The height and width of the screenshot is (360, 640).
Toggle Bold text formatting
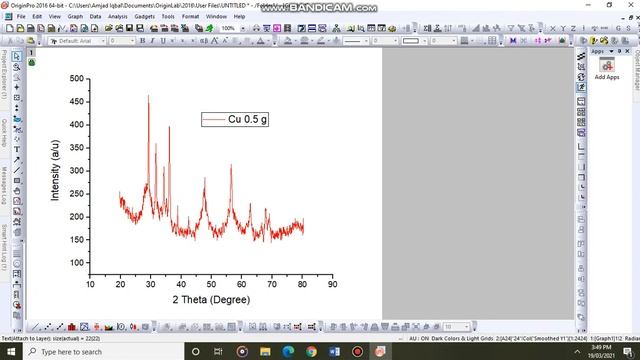click(142, 41)
